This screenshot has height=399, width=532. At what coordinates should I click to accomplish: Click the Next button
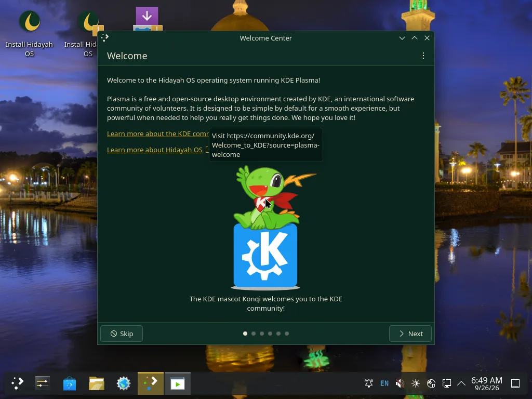[x=410, y=334]
